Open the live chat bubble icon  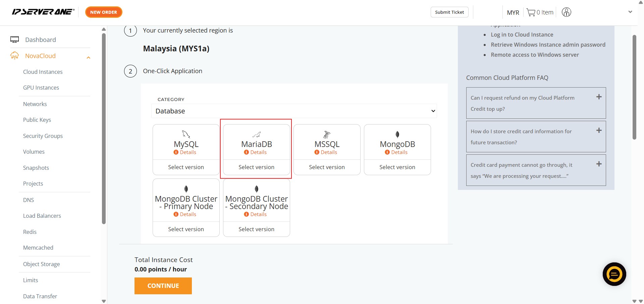614,274
